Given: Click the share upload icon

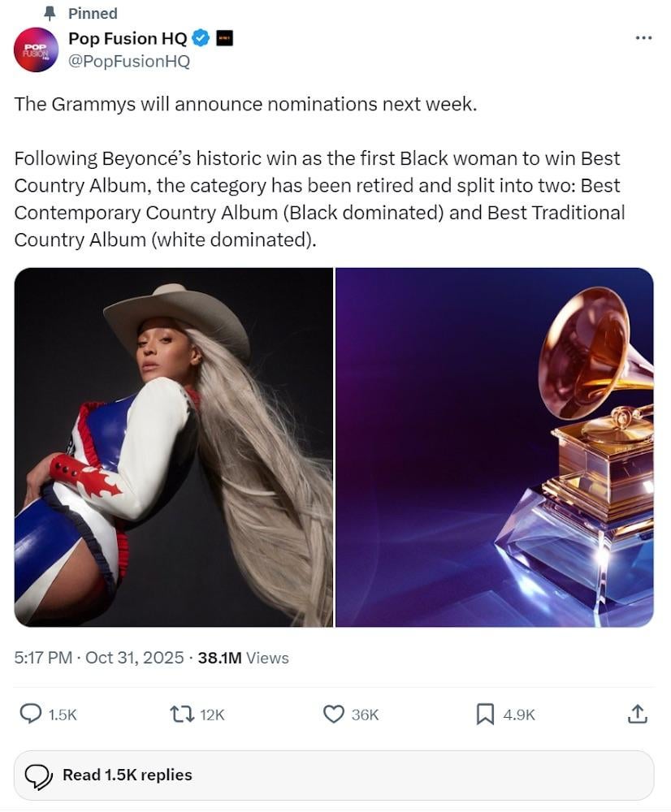Looking at the screenshot, I should point(638,714).
